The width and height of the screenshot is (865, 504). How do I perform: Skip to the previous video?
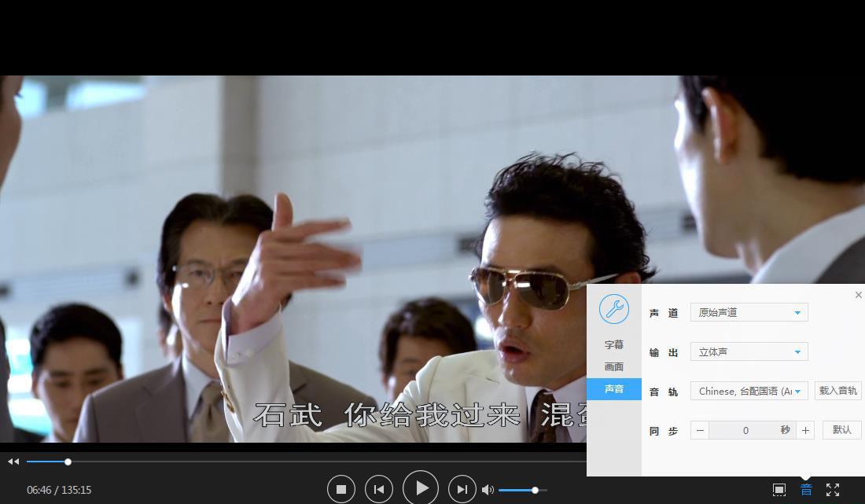coord(379,489)
